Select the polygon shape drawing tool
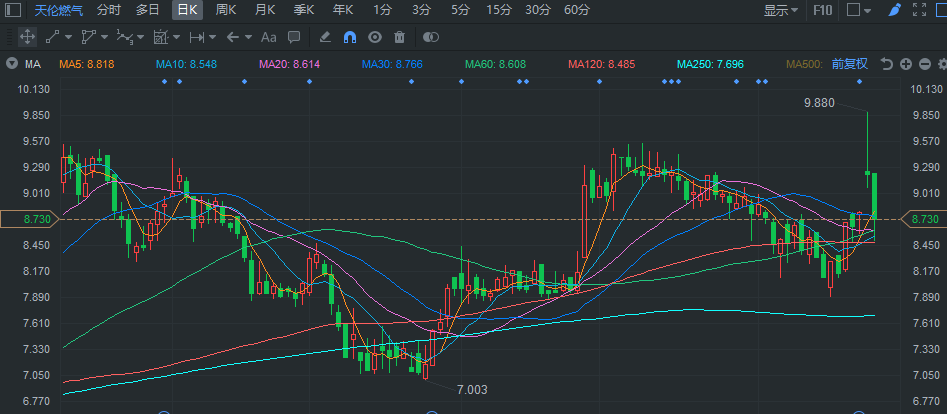 (x=89, y=37)
